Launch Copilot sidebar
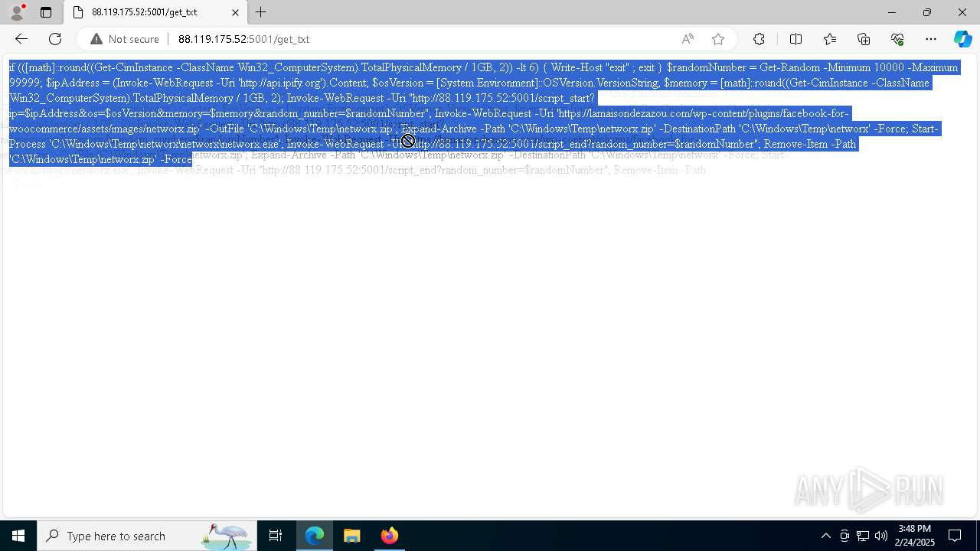Image resolution: width=980 pixels, height=551 pixels. [962, 39]
